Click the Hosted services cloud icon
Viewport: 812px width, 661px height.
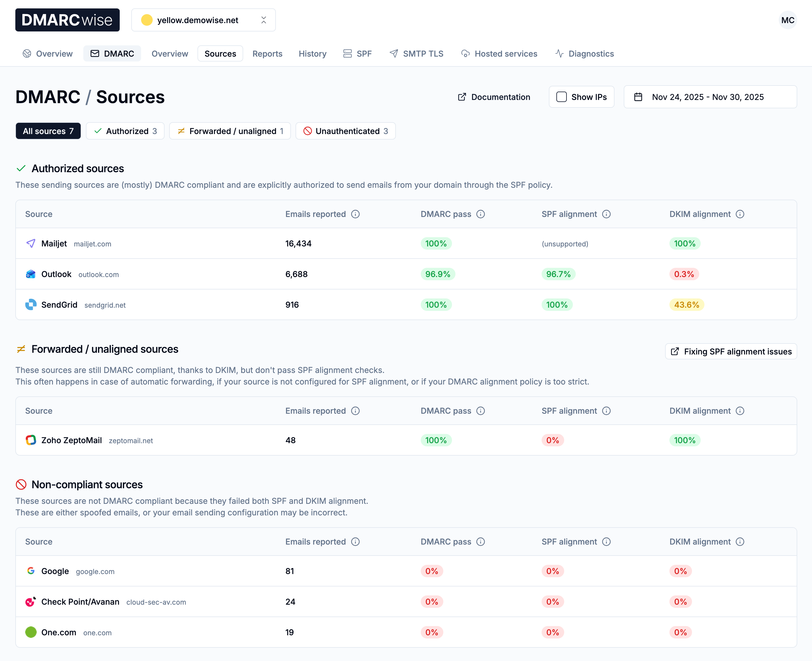pos(465,53)
